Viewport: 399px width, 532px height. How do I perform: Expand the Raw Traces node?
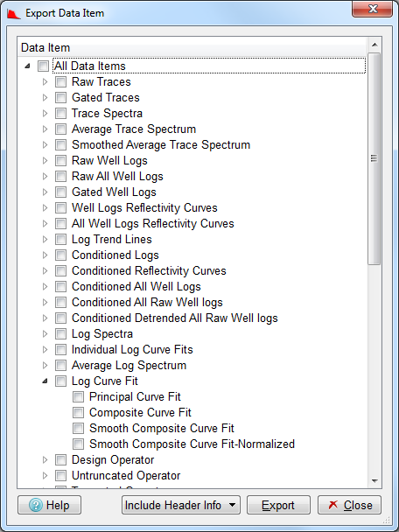pos(45,81)
